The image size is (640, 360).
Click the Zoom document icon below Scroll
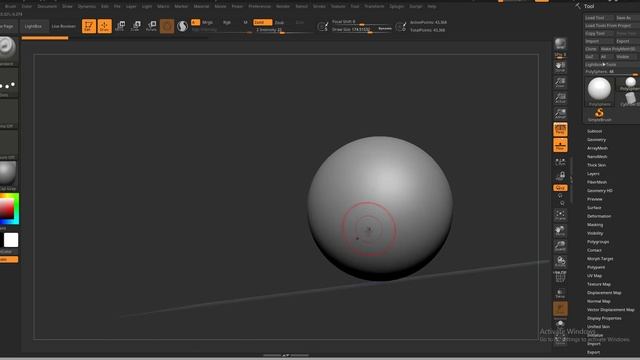560,82
